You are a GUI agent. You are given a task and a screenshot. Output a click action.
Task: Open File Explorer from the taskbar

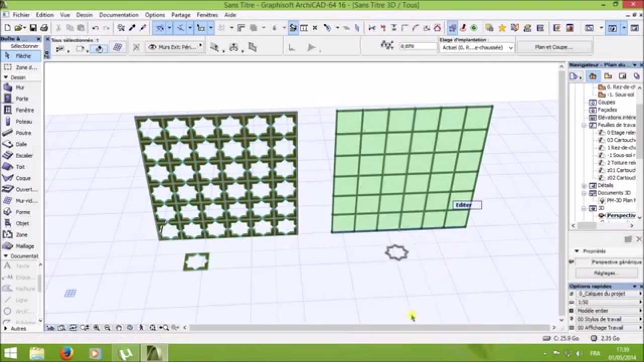37,353
